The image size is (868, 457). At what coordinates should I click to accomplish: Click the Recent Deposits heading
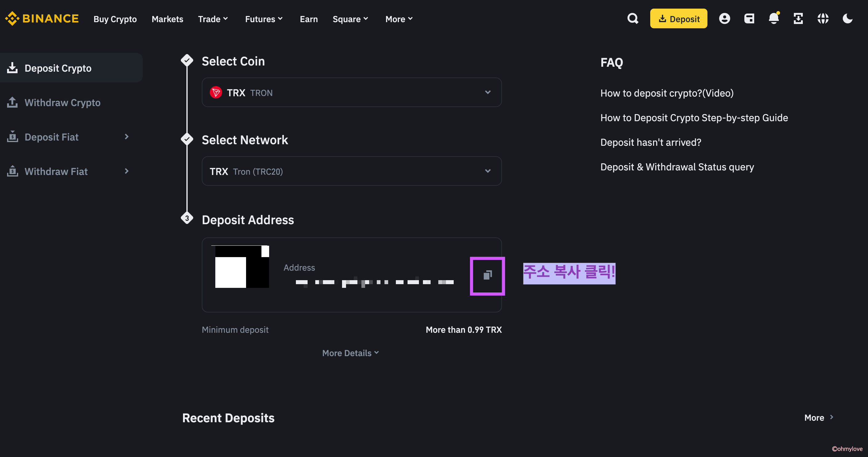coord(228,418)
